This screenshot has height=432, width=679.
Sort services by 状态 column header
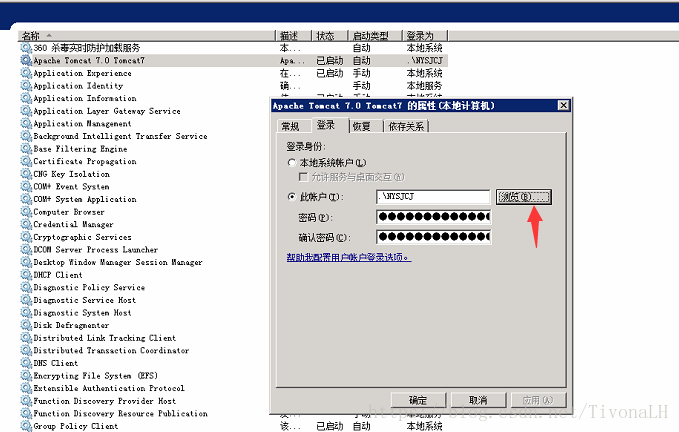[330, 35]
